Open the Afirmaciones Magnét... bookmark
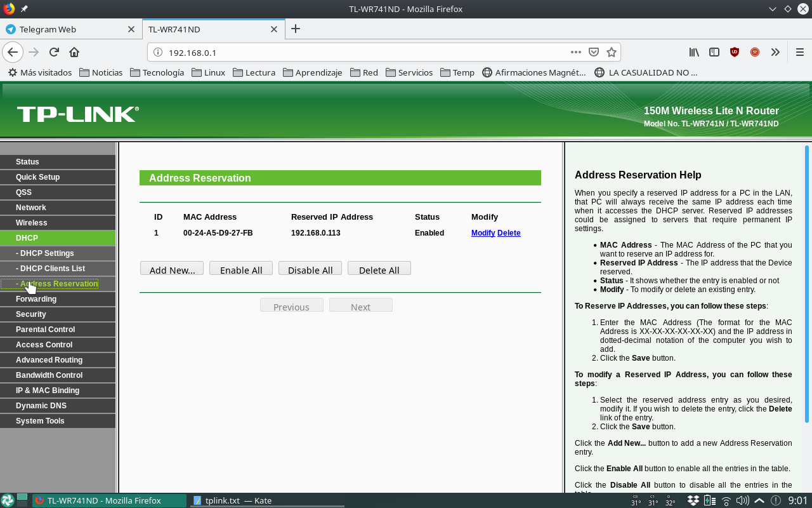The height and width of the screenshot is (508, 812). tap(534, 72)
